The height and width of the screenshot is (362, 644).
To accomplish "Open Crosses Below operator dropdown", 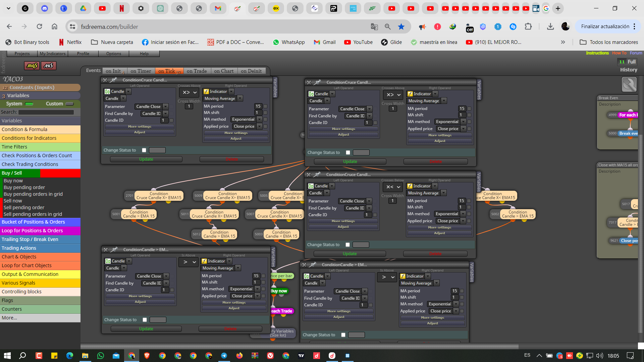I will point(393,187).
